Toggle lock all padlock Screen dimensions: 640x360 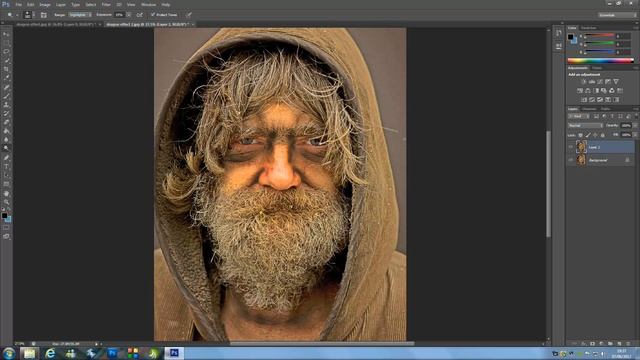coord(603,135)
